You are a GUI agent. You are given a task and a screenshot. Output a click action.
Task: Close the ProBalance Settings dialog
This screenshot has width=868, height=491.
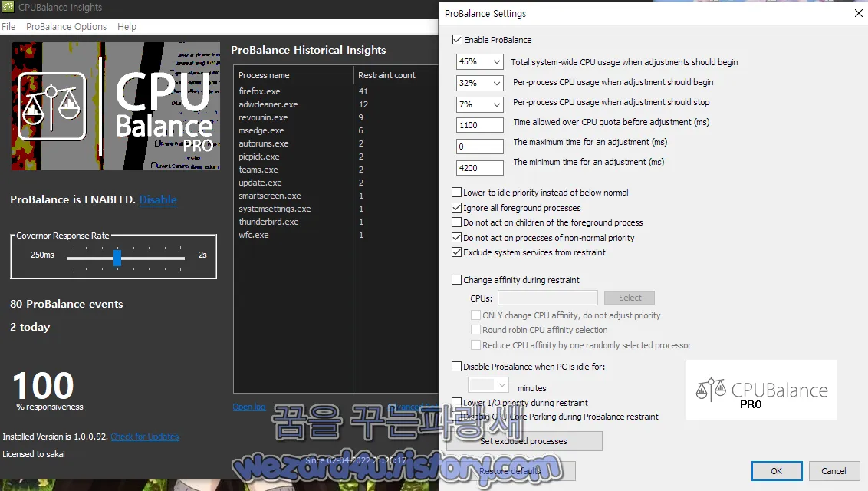tap(858, 13)
